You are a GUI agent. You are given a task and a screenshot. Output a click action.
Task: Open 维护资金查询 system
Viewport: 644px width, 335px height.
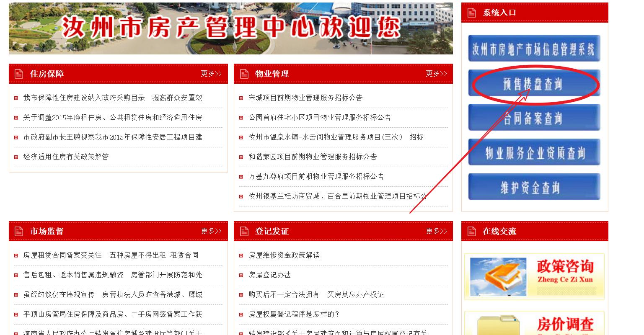coord(534,186)
